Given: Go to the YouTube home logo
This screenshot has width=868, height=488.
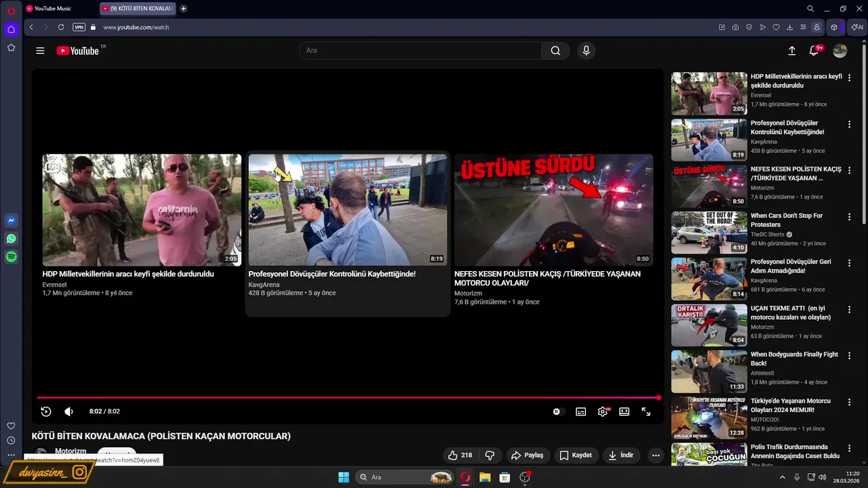Looking at the screenshot, I should coord(78,51).
